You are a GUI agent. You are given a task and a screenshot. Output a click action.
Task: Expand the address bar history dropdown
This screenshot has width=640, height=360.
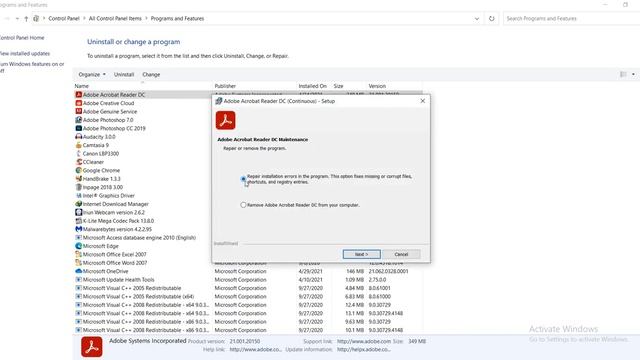pyautogui.click(x=477, y=18)
